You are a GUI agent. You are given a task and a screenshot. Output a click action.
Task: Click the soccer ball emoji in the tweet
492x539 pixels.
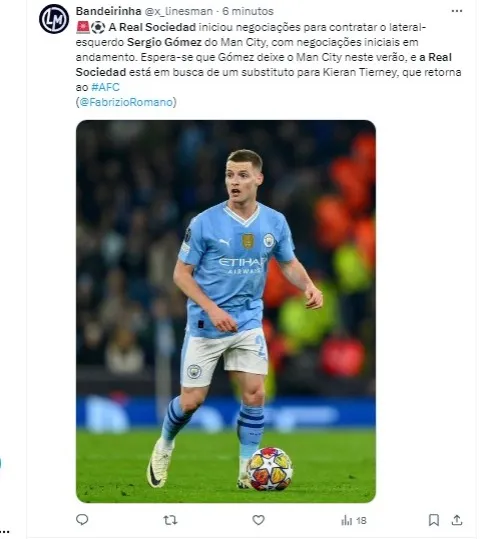pos(98,27)
